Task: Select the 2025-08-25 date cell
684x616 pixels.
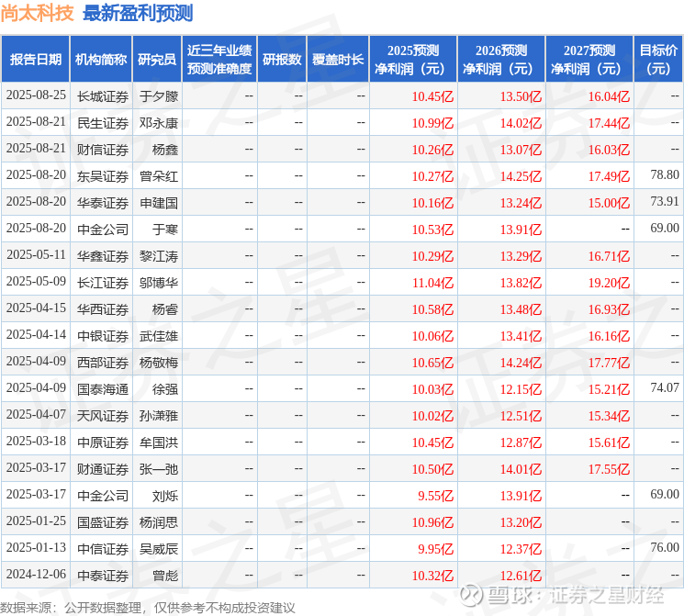Action: click(36, 95)
